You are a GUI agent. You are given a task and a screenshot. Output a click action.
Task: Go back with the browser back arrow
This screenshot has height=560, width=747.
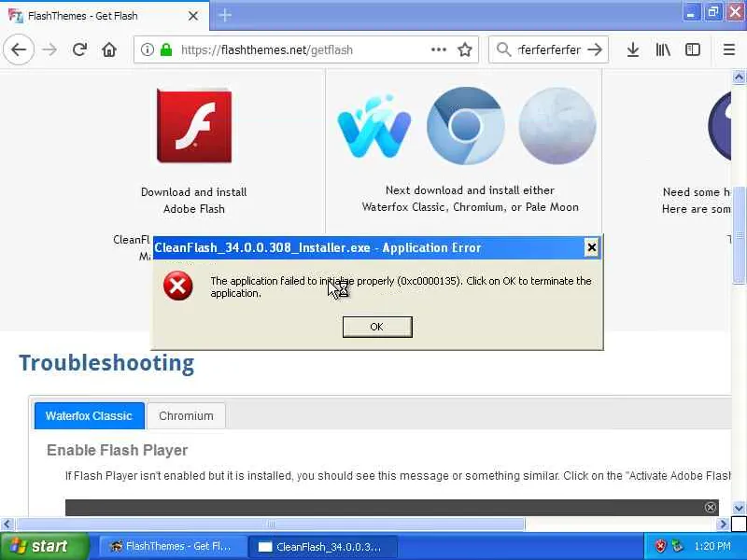click(x=19, y=49)
